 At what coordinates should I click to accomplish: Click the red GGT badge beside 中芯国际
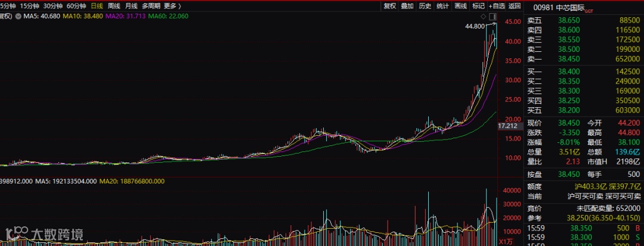point(589,10)
